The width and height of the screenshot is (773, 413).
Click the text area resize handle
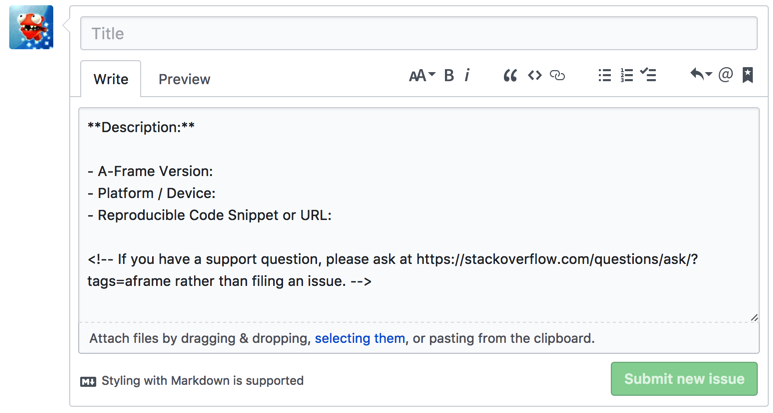click(754, 318)
